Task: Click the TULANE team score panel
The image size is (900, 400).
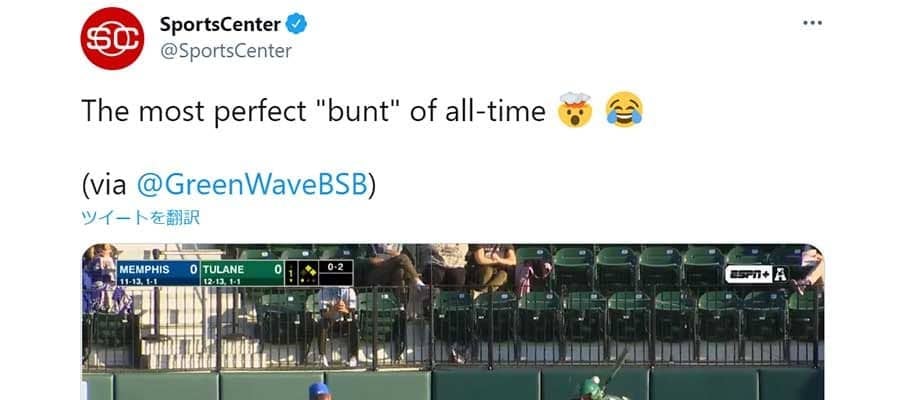Action: (241, 274)
